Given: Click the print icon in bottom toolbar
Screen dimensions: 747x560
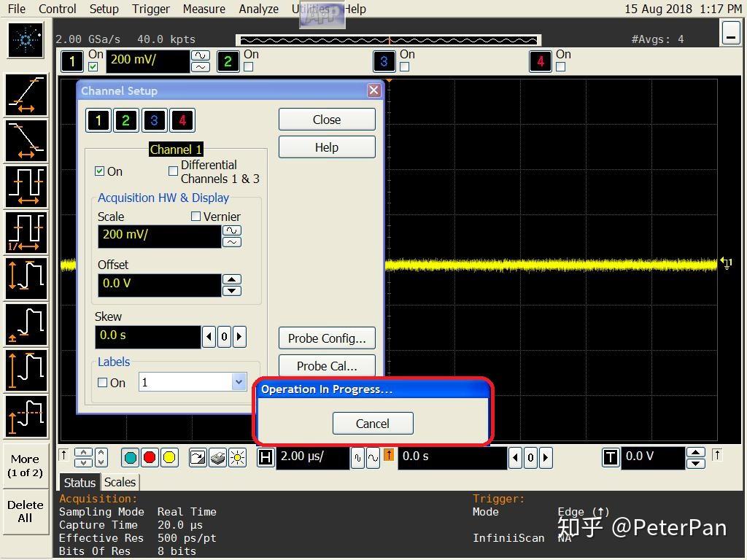Looking at the screenshot, I should 217,457.
